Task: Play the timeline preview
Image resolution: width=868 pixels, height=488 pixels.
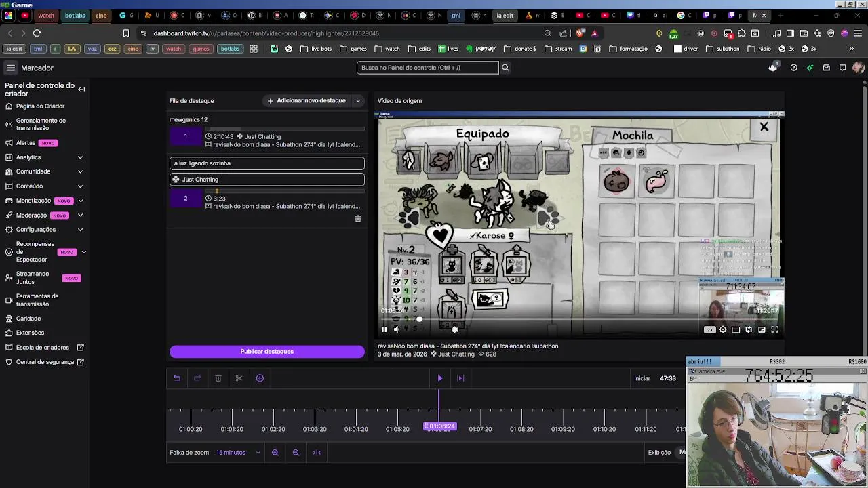Action: point(439,378)
